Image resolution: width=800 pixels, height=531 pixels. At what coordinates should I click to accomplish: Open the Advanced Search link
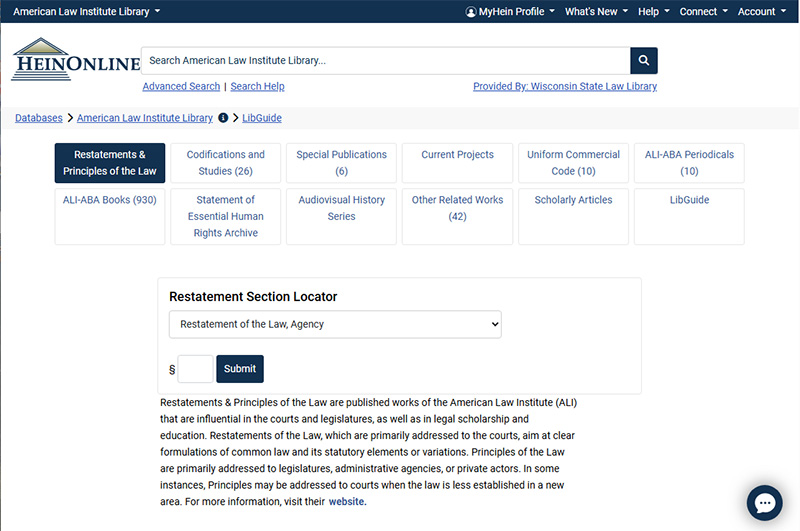tap(181, 86)
